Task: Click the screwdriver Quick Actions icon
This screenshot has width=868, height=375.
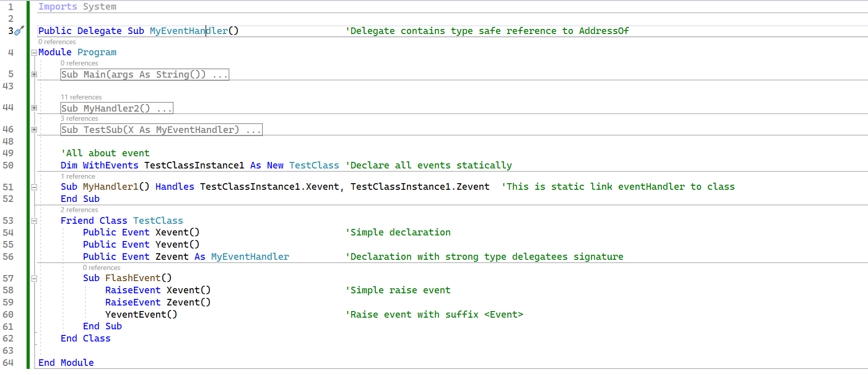Action: [x=19, y=31]
